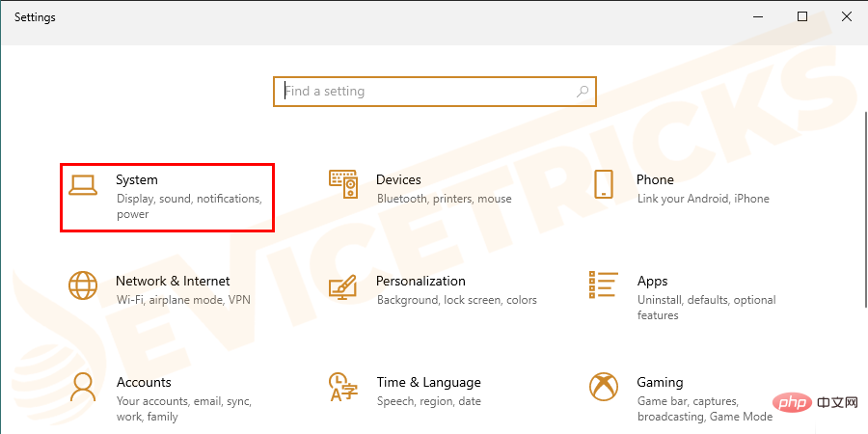
Task: Focus the Find a setting search box
Action: tap(424, 92)
